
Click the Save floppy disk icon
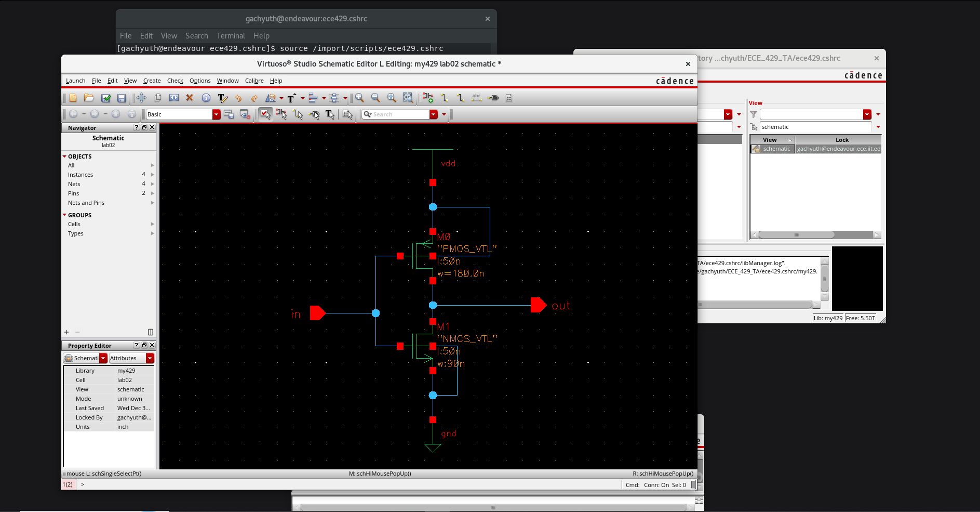[x=122, y=98]
